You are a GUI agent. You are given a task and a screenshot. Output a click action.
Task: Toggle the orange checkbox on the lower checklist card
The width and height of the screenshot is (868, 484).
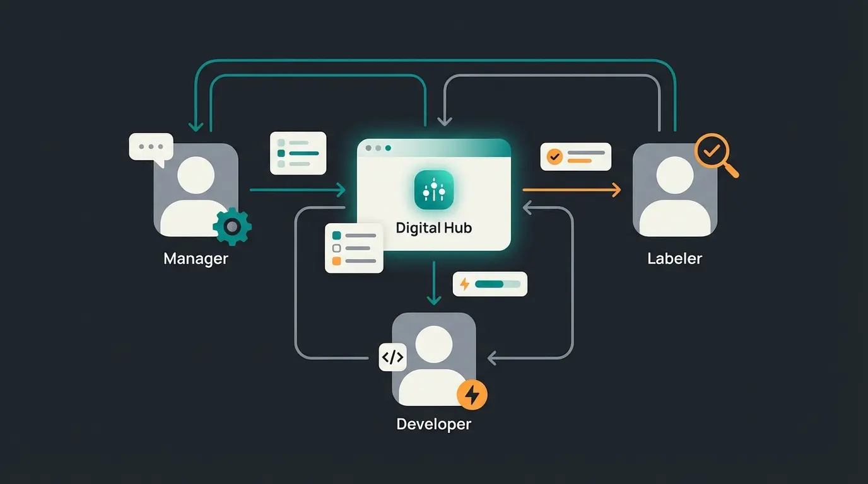336,261
